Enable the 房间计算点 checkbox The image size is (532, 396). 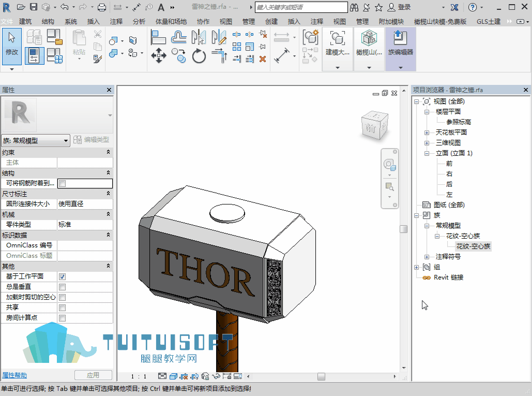pos(62,318)
